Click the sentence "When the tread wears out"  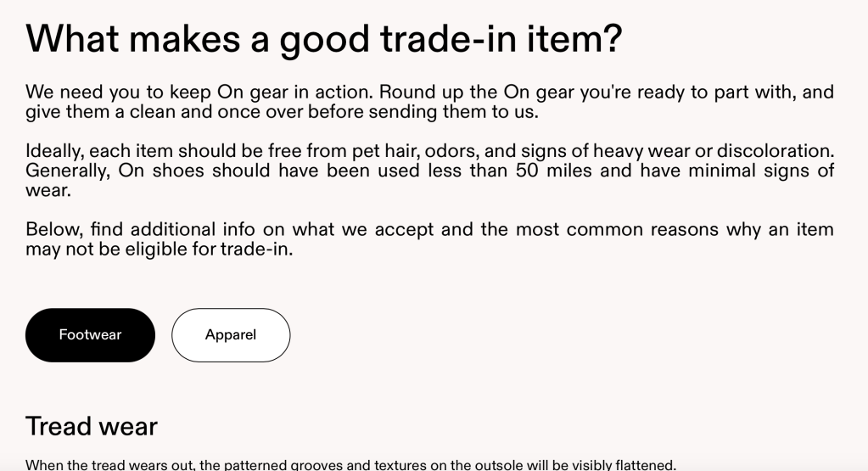(x=350, y=464)
